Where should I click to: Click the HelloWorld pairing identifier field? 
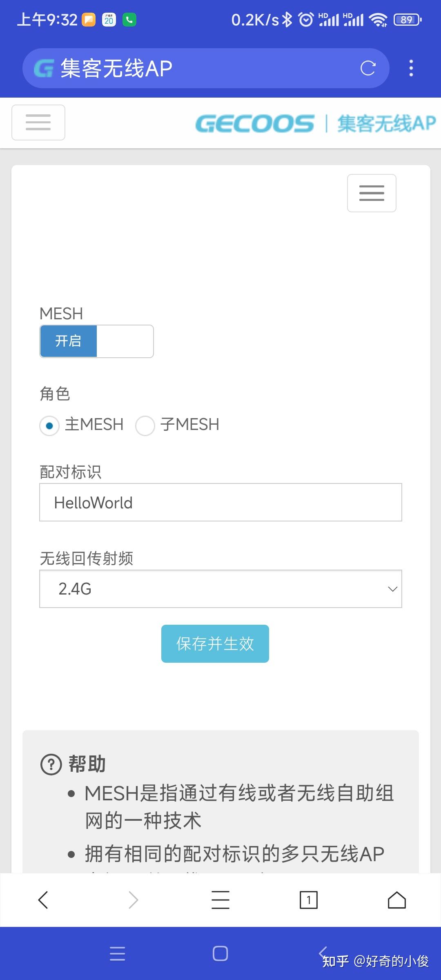pos(220,502)
